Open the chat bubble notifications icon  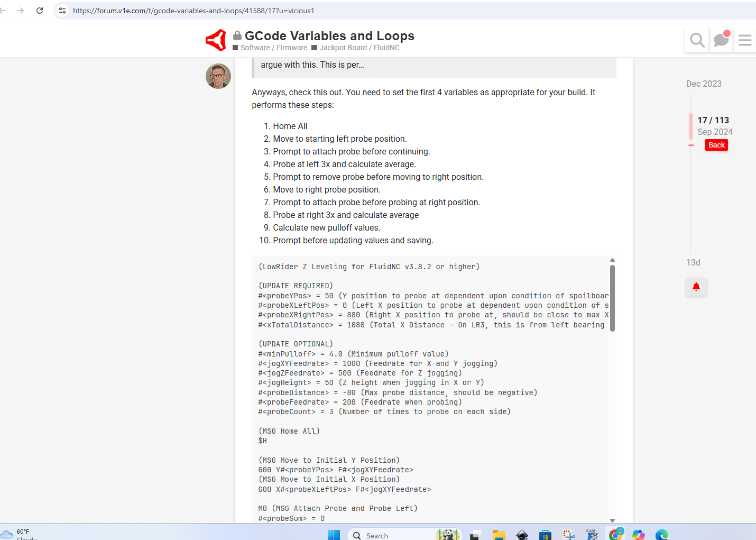click(721, 40)
